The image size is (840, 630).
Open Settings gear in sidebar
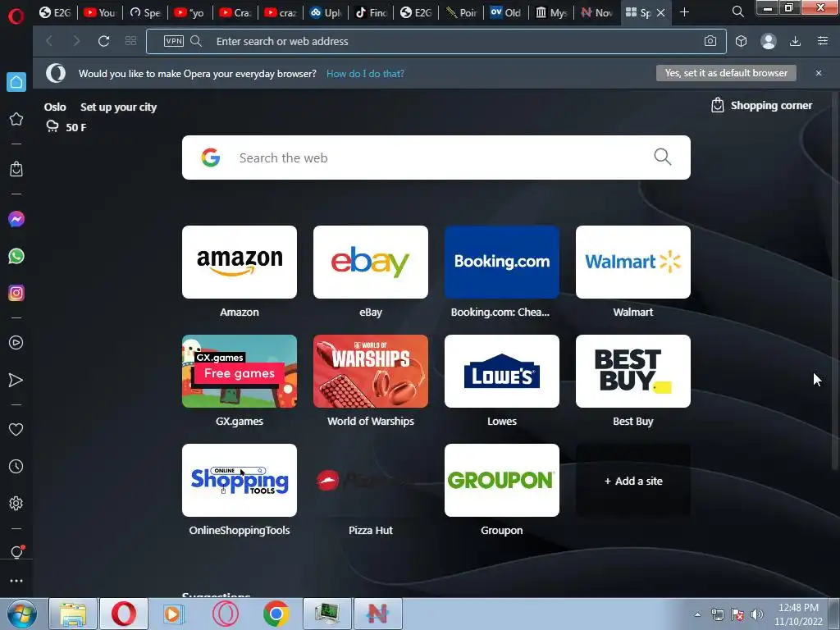pyautogui.click(x=16, y=503)
